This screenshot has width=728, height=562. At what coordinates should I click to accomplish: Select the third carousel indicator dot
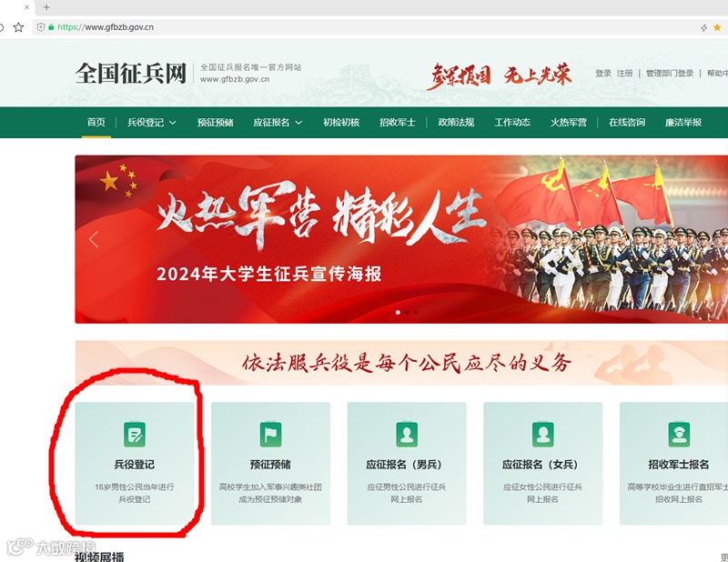coord(416,312)
